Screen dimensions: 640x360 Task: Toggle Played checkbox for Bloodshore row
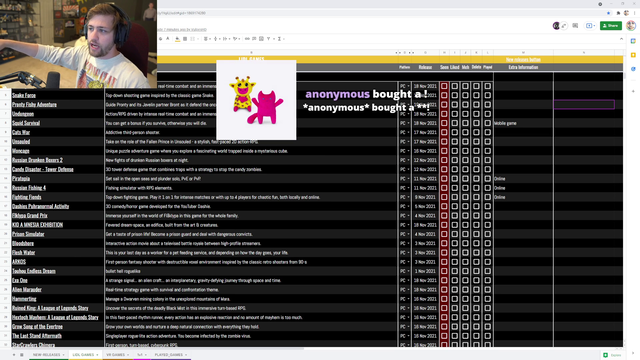point(487,243)
